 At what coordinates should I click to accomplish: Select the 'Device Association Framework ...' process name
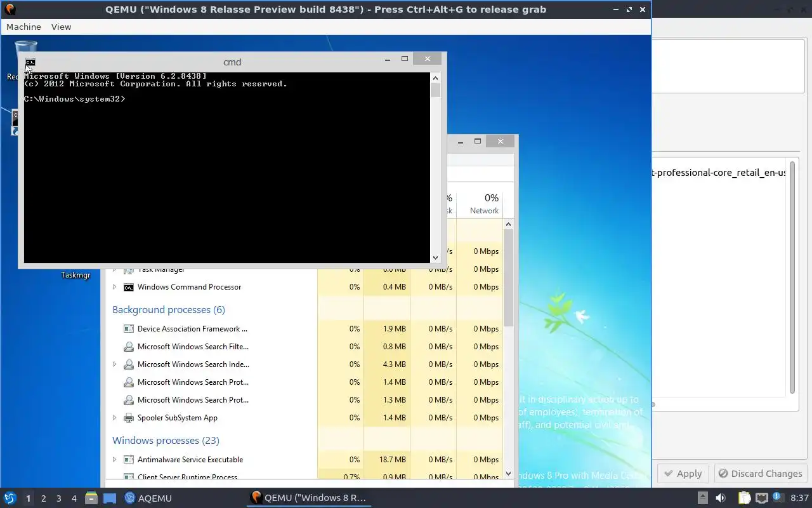point(192,329)
